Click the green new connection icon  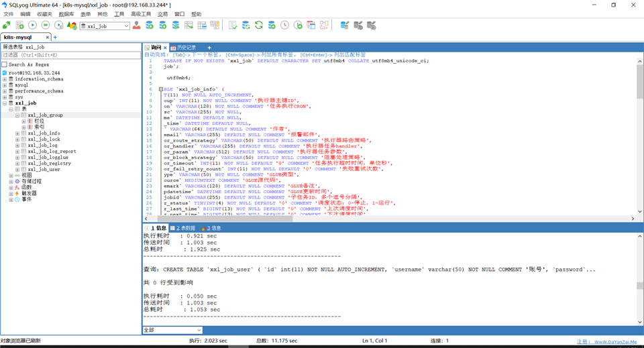tap(7, 25)
